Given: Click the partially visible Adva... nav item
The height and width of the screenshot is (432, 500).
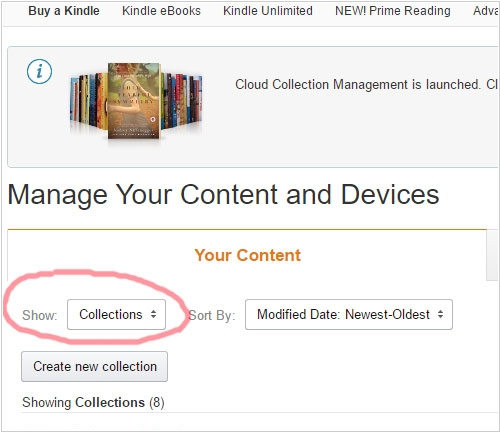Looking at the screenshot, I should [486, 11].
